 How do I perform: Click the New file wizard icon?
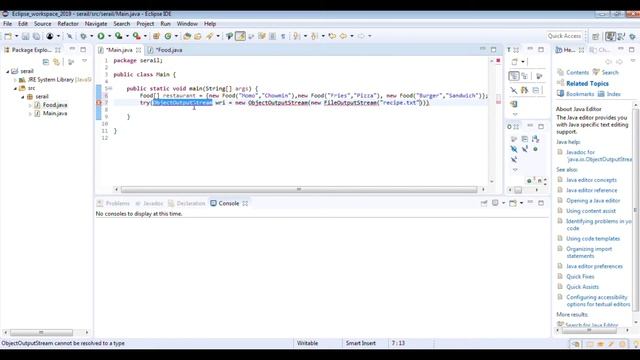tap(8, 36)
